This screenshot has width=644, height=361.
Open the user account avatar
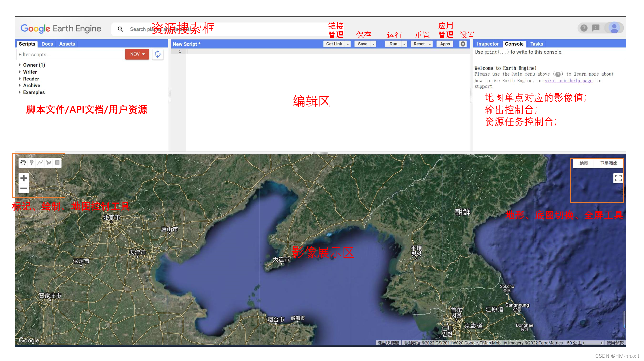(x=614, y=28)
